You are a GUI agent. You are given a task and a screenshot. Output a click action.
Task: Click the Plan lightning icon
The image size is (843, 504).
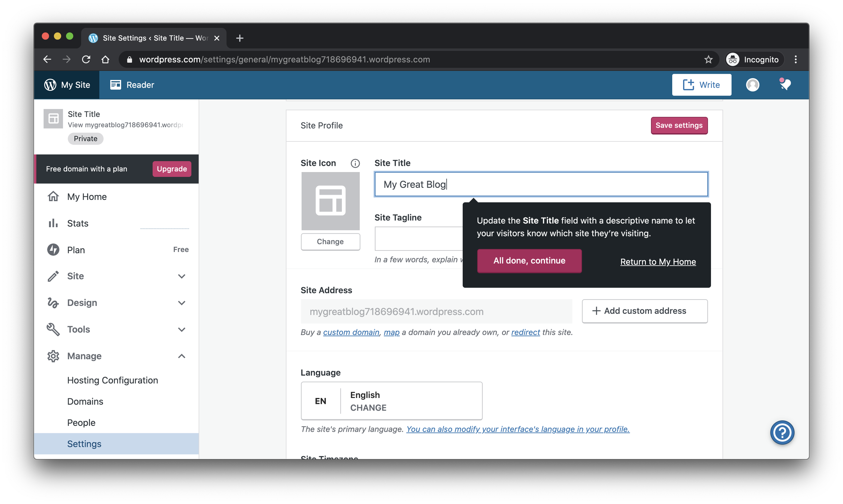(53, 250)
